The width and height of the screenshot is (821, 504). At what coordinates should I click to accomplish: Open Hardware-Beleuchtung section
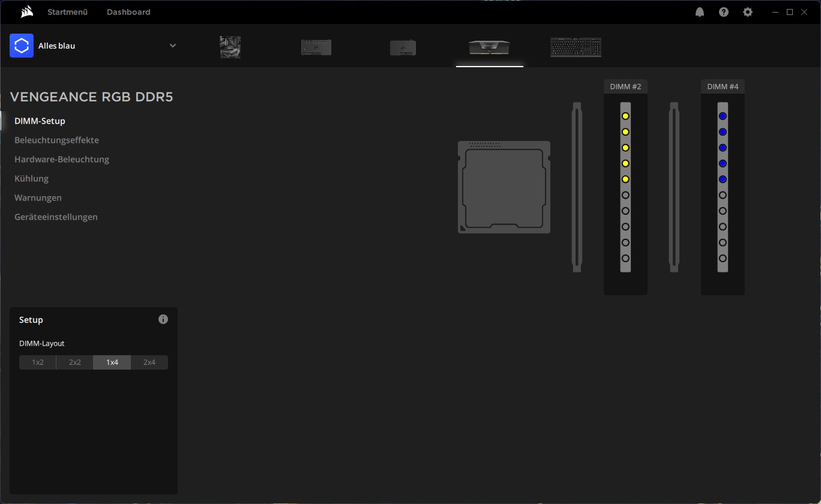click(62, 159)
